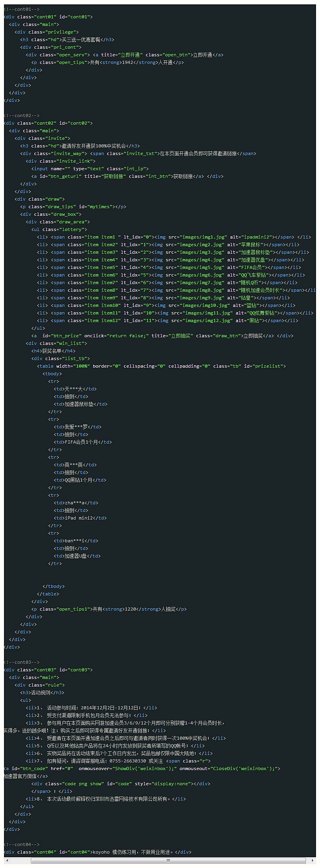
Task: Click the horizontal scrollbar right arrow
Action: pyautogui.click(x=313, y=860)
